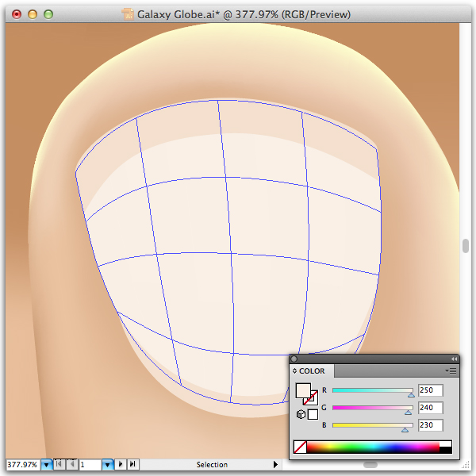Click the Selection status bar text

[212, 464]
